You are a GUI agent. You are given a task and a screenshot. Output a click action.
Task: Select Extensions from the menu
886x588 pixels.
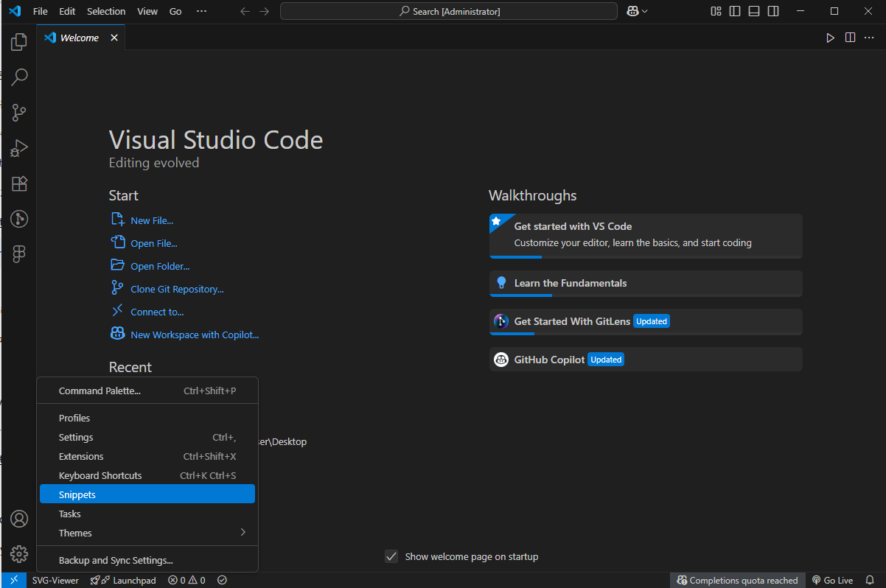click(x=147, y=456)
